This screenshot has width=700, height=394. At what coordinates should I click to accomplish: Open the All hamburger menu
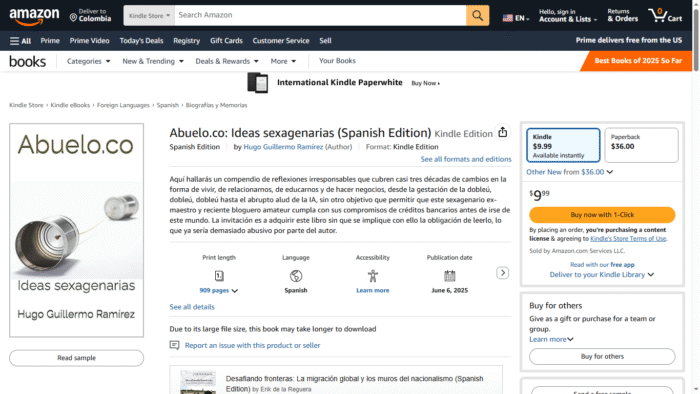(21, 41)
